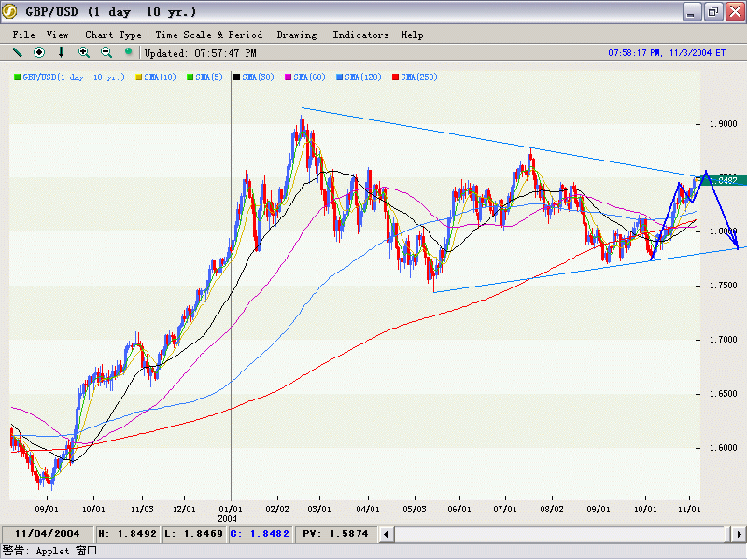The width and height of the screenshot is (747, 560).
Task: Open the Drawing menu
Action: pos(297,35)
